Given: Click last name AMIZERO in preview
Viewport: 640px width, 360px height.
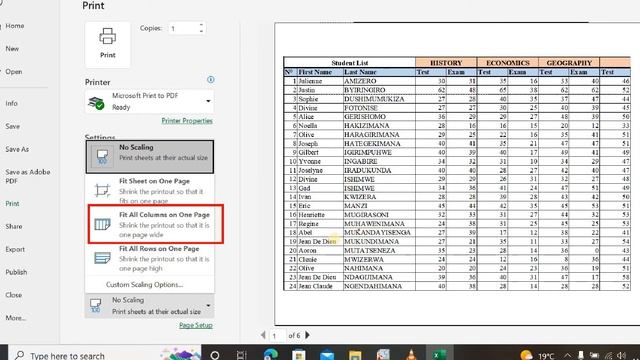Looking at the screenshot, I should [x=360, y=81].
